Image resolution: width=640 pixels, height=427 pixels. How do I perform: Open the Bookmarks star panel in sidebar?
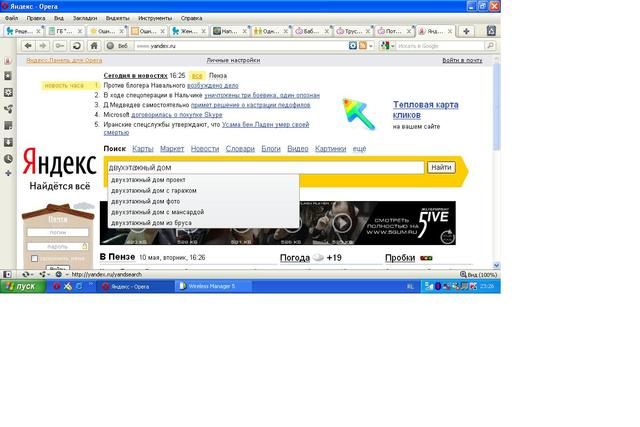pos(8,76)
